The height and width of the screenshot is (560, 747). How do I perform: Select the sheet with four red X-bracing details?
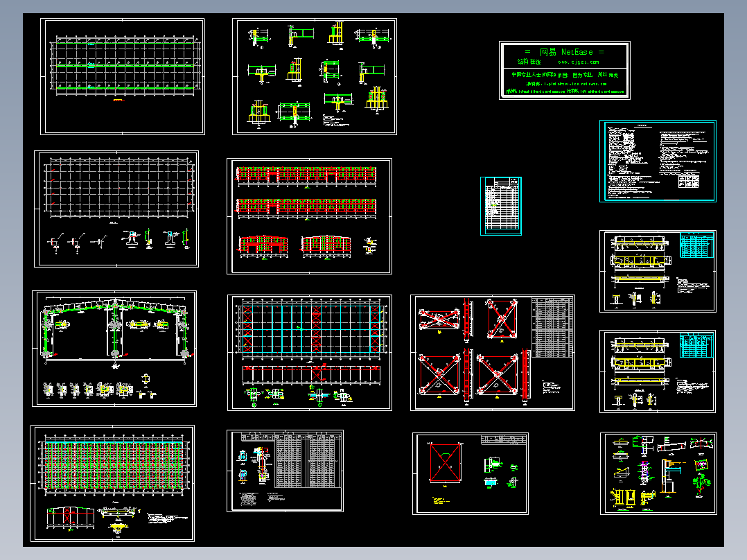pos(493,353)
